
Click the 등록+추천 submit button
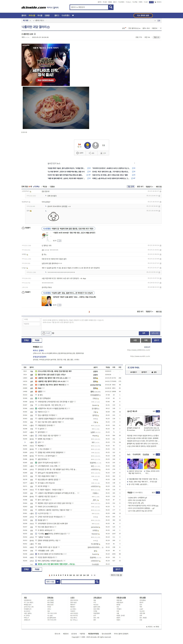point(155,333)
